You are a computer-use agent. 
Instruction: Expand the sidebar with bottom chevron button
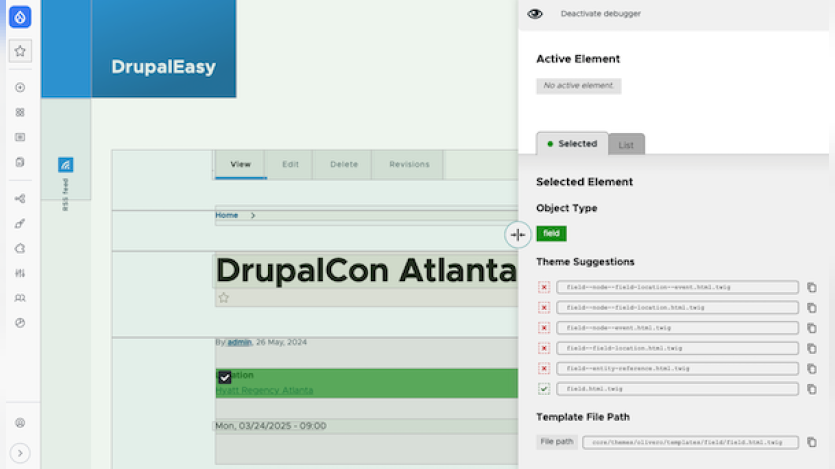click(x=20, y=453)
